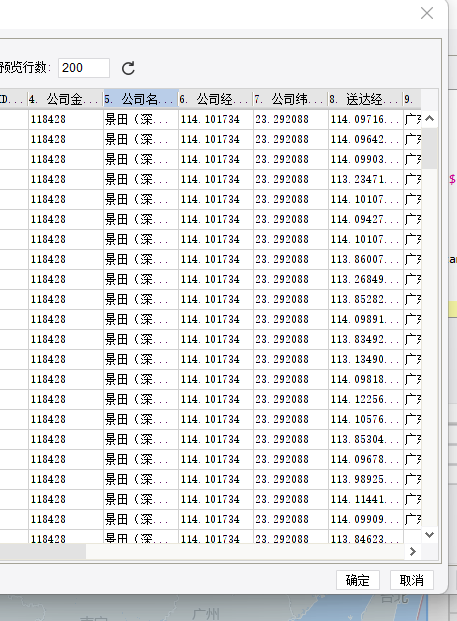Select column header 8 送达经...
The width and height of the screenshot is (457, 621).
pos(366,99)
